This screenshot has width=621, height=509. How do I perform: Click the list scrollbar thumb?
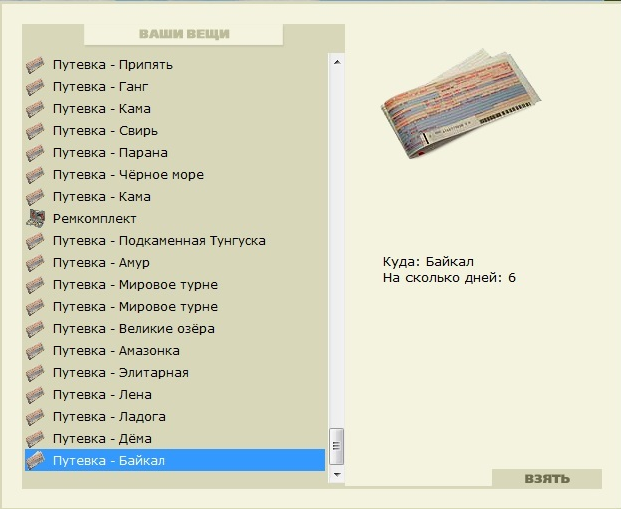(x=337, y=446)
